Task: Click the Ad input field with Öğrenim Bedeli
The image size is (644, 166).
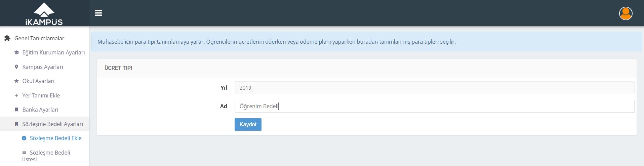Action: [x=434, y=106]
